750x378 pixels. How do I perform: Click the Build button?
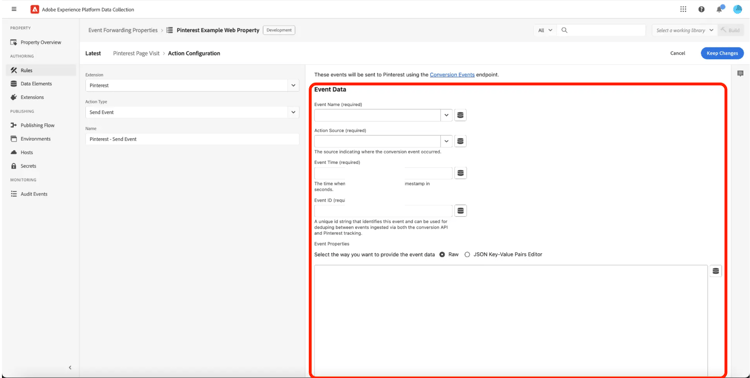pos(730,30)
